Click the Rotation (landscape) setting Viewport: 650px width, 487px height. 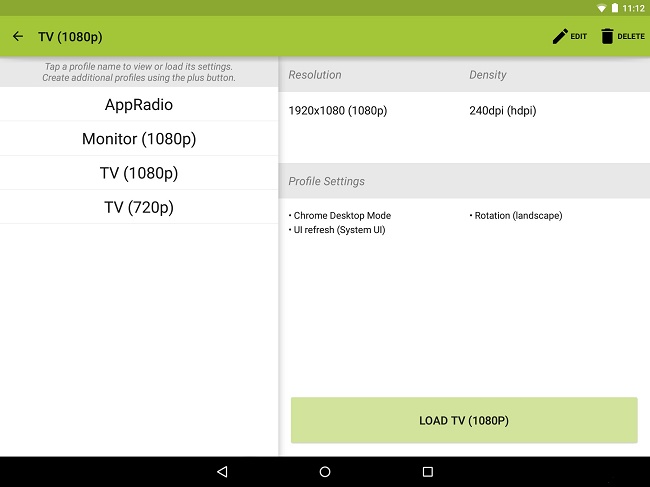coord(516,216)
